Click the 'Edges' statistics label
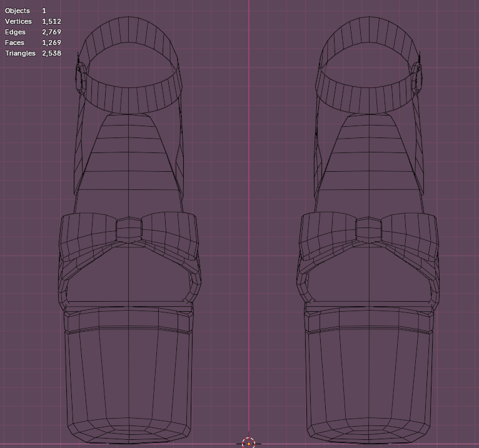 15,32
